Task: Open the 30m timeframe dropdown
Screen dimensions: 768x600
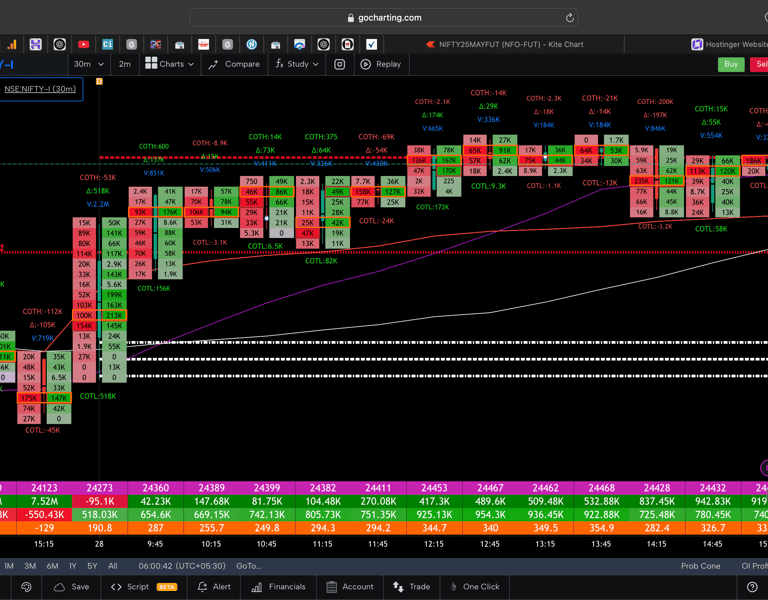Action: tap(89, 64)
